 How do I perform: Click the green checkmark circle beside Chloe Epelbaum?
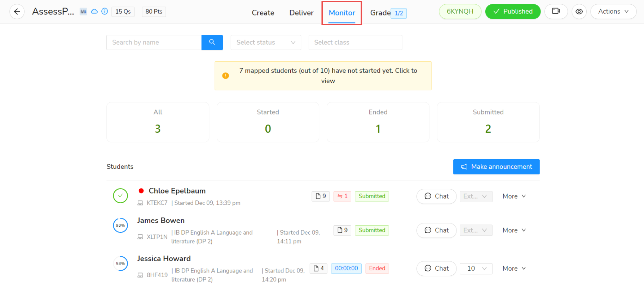click(120, 196)
